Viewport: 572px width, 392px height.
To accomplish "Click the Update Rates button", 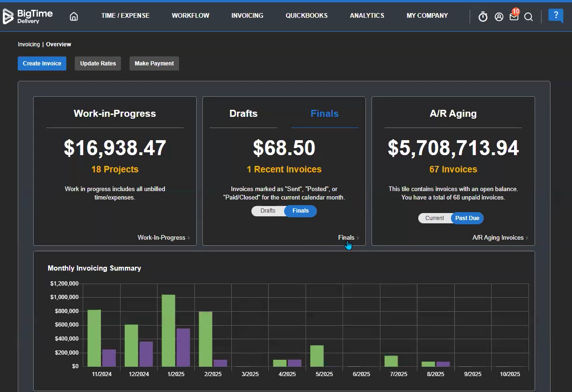I will [98, 64].
